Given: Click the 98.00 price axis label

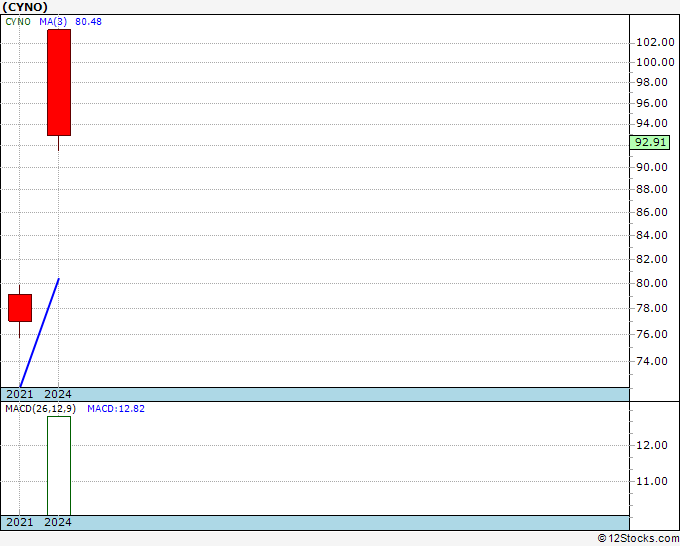Looking at the screenshot, I should pyautogui.click(x=651, y=82).
